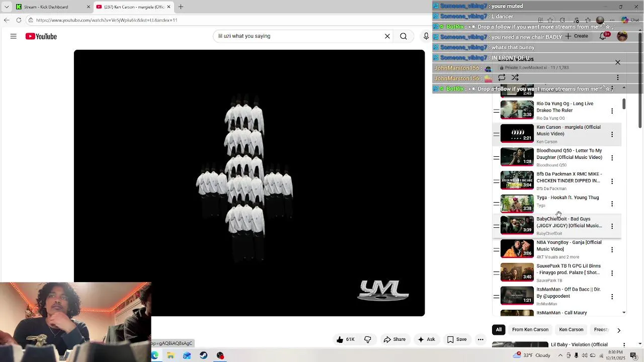Toggle playlist loop
This screenshot has width=644, height=362.
[502, 78]
